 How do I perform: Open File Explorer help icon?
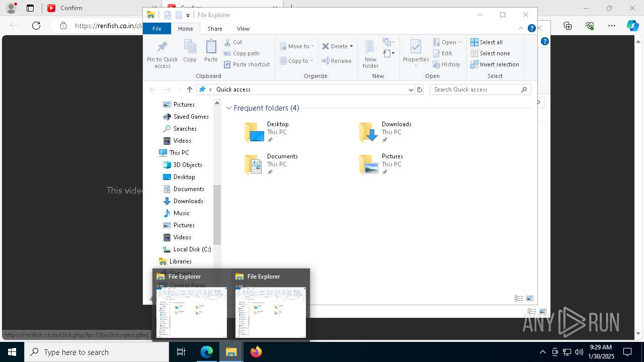coord(531,29)
